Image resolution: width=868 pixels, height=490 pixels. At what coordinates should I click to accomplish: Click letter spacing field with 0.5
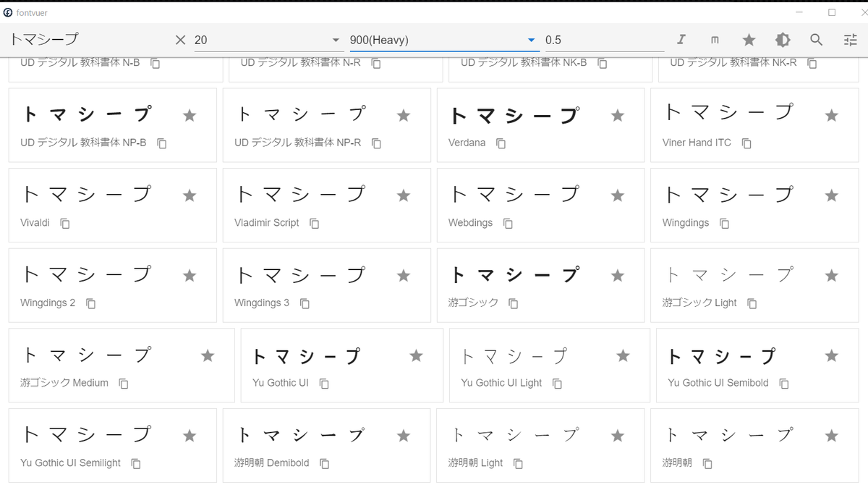point(605,40)
